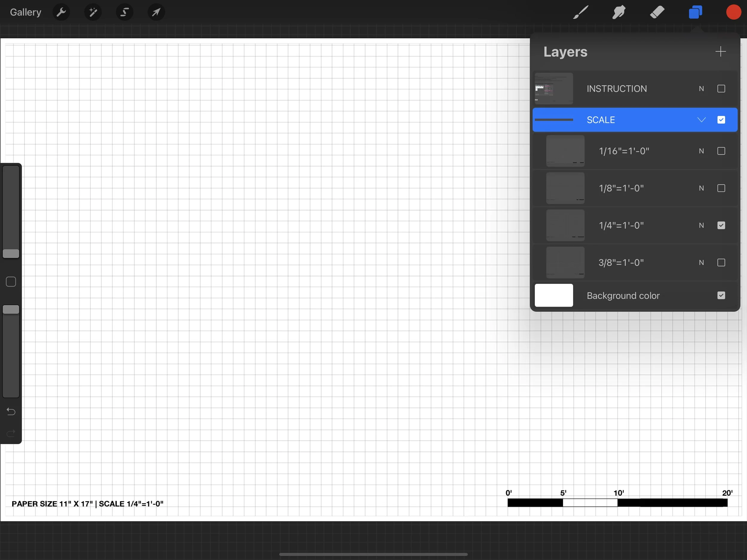747x560 pixels.
Task: Select the Brush tool
Action: 581,13
